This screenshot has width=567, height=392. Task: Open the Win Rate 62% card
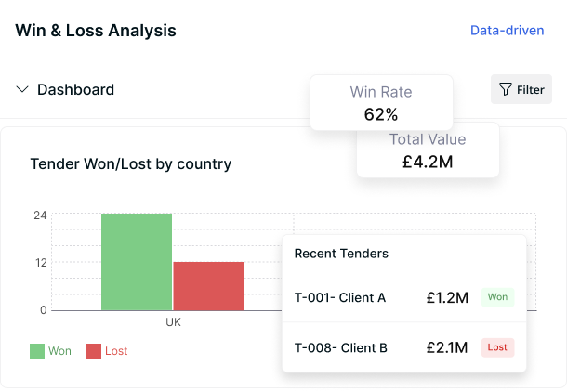point(381,102)
